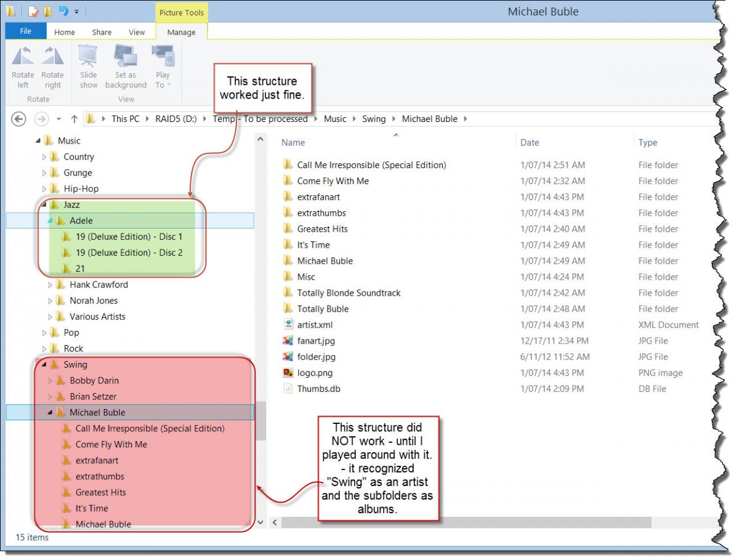Switch to the View ribbon tab
Image resolution: width=739 pixels, height=560 pixels.
[137, 32]
